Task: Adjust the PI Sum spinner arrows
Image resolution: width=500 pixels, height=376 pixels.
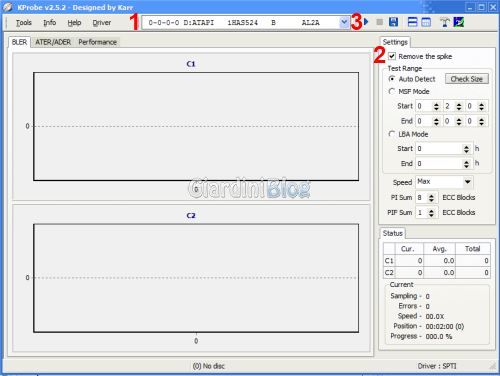Action: pos(431,198)
